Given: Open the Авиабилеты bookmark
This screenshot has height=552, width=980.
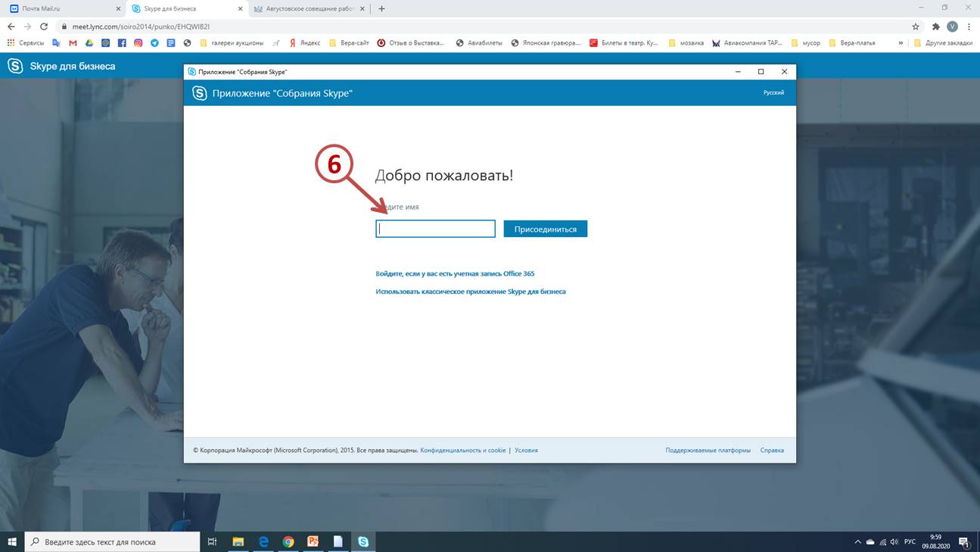Looking at the screenshot, I should (479, 43).
